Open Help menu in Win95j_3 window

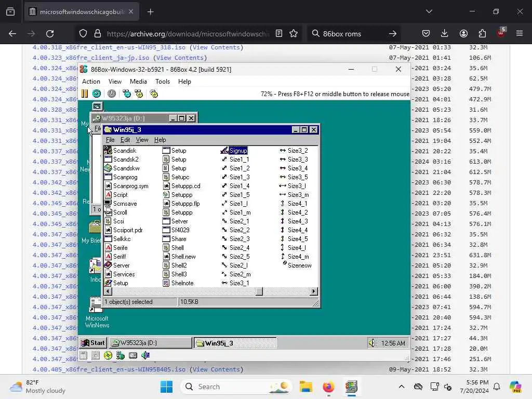(160, 140)
